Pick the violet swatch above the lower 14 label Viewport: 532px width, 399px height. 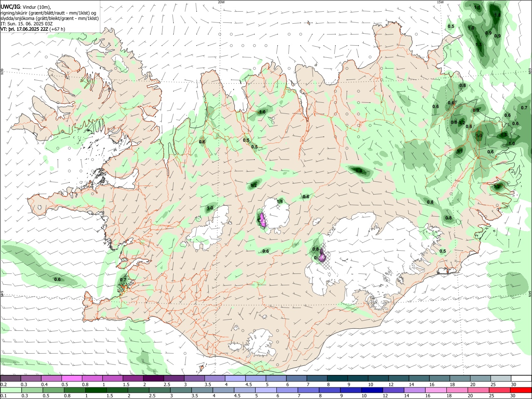414,390
